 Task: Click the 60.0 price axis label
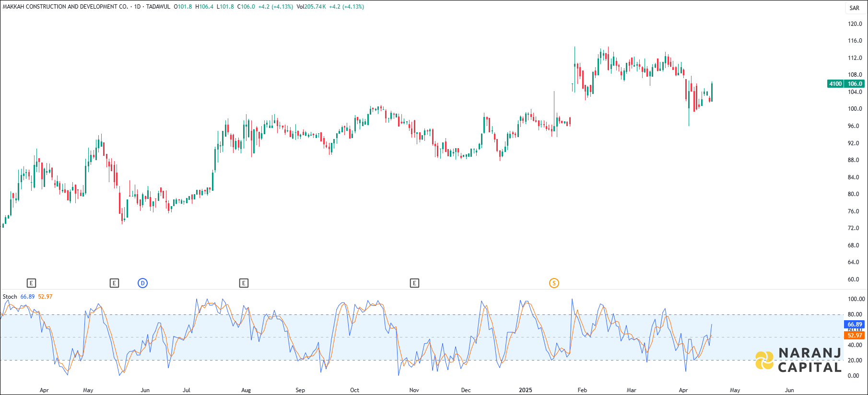854,279
